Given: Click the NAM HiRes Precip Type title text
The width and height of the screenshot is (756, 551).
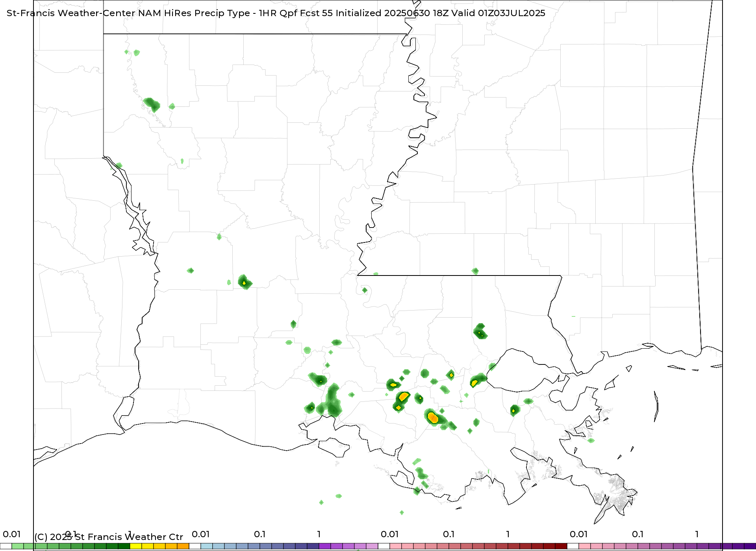Looking at the screenshot, I should (x=276, y=13).
